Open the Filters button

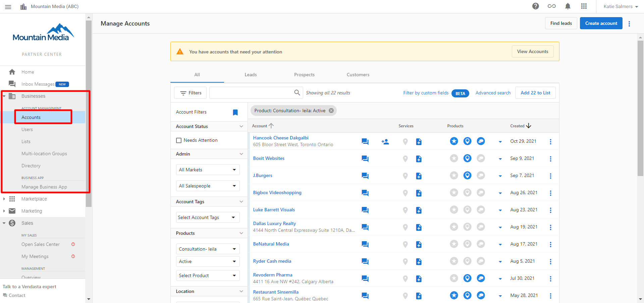click(191, 93)
